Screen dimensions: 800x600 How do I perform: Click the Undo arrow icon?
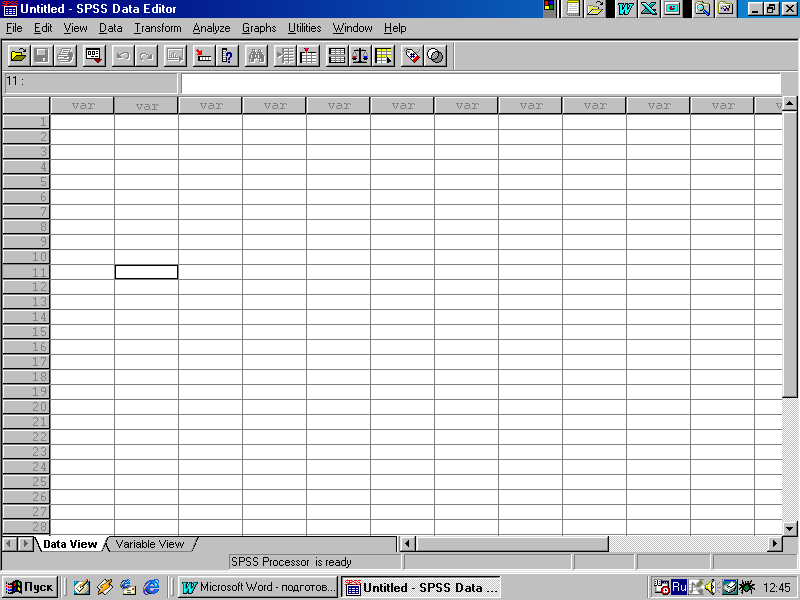click(x=122, y=56)
